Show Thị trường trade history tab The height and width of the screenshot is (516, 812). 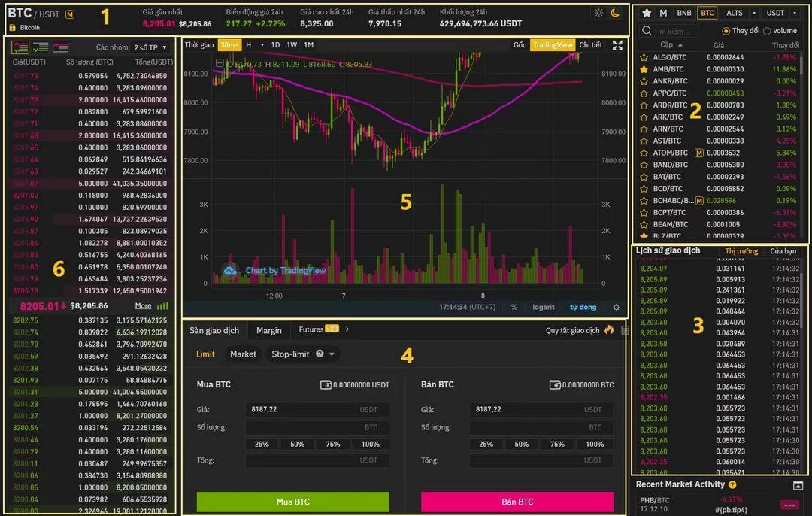point(741,251)
